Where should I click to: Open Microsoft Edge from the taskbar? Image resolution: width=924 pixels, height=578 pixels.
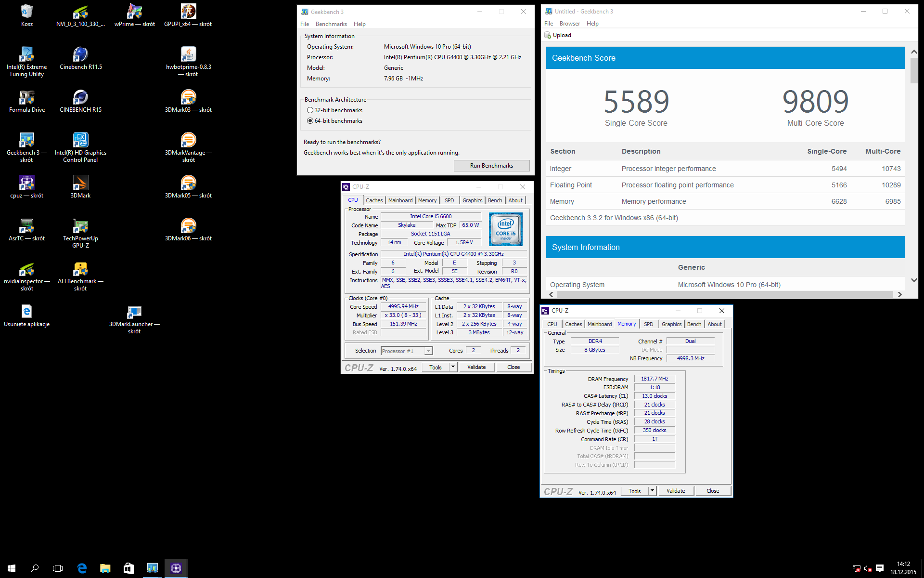click(82, 568)
